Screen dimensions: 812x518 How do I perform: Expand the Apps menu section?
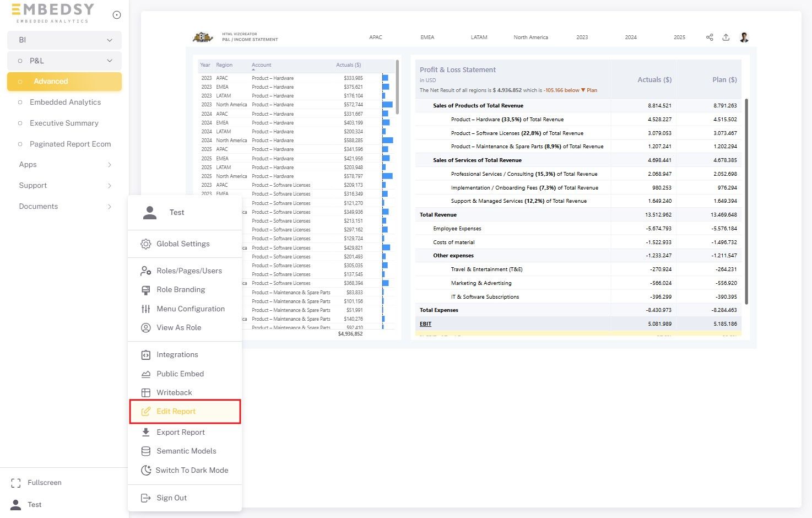tap(64, 165)
